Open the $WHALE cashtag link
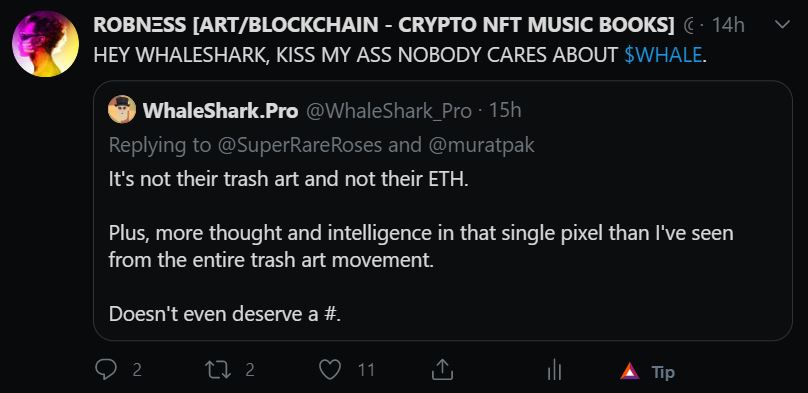This screenshot has height=393, width=808. pos(663,54)
